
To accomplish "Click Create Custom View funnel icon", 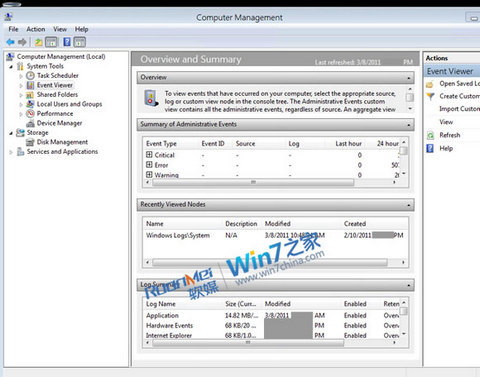I will [431, 96].
